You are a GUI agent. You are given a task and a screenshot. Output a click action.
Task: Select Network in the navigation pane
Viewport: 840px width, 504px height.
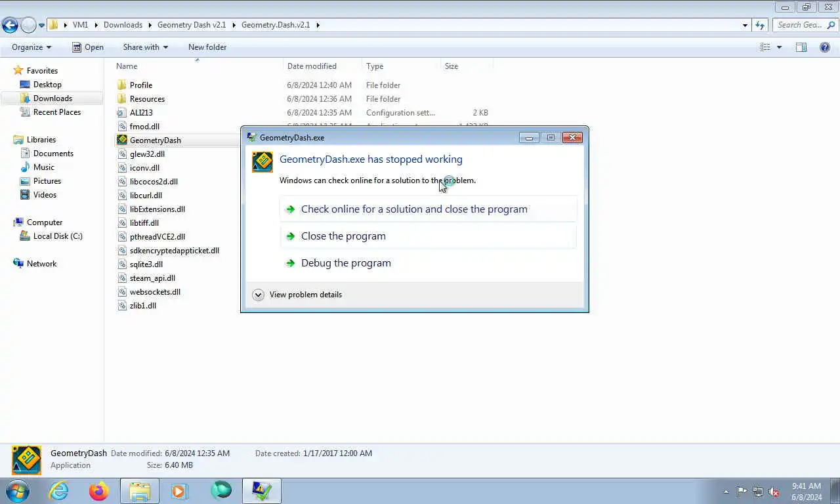42,264
